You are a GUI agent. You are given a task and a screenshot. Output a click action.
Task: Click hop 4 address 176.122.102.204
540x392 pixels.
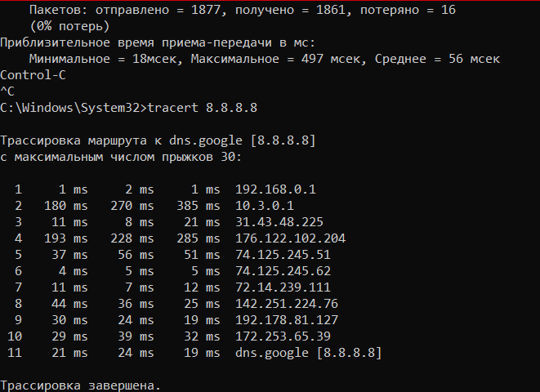coord(290,238)
